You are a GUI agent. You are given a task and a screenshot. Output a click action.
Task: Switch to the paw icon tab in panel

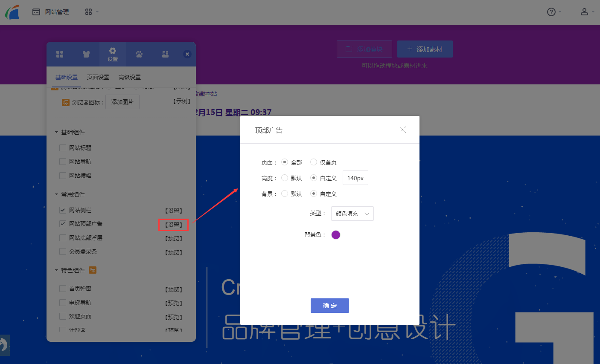point(139,54)
